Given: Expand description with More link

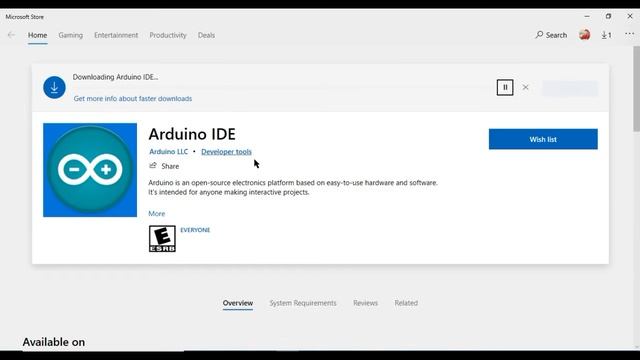Looking at the screenshot, I should [157, 214].
